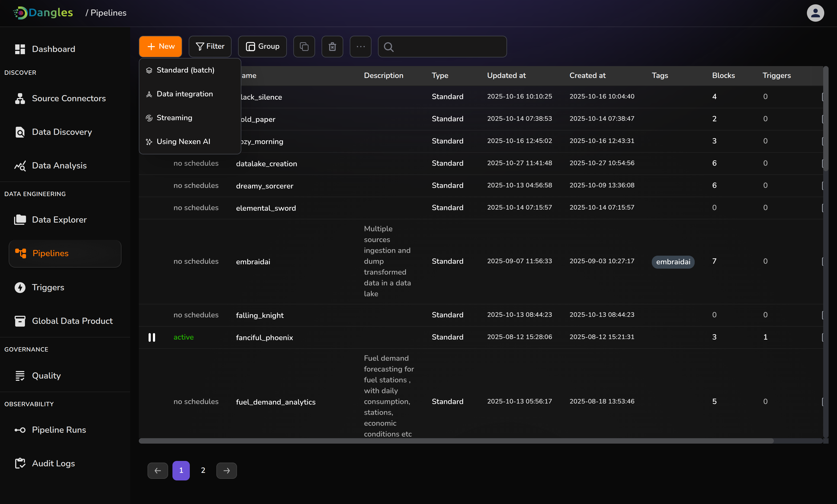The height and width of the screenshot is (504, 837).
Task: Click the embraidai tag chip
Action: [x=673, y=262]
